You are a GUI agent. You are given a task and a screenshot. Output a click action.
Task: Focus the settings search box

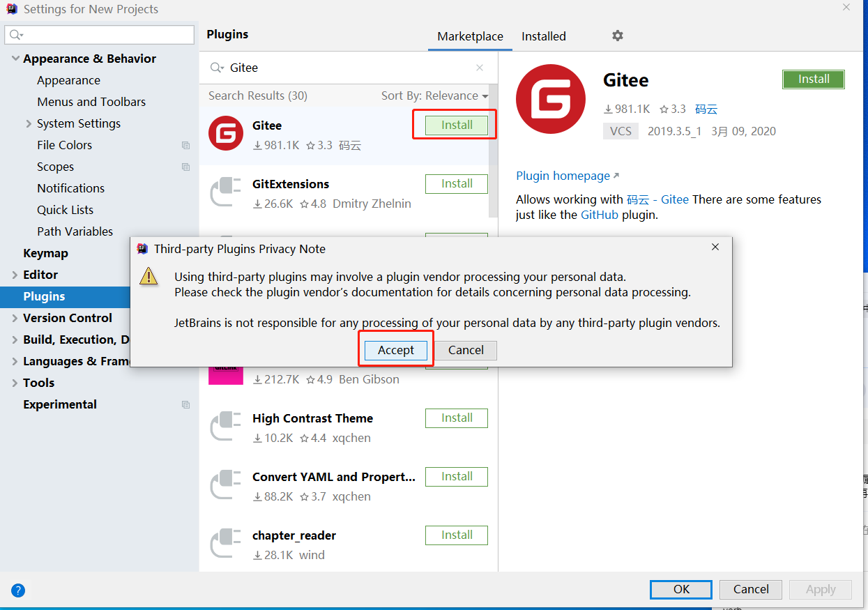99,34
